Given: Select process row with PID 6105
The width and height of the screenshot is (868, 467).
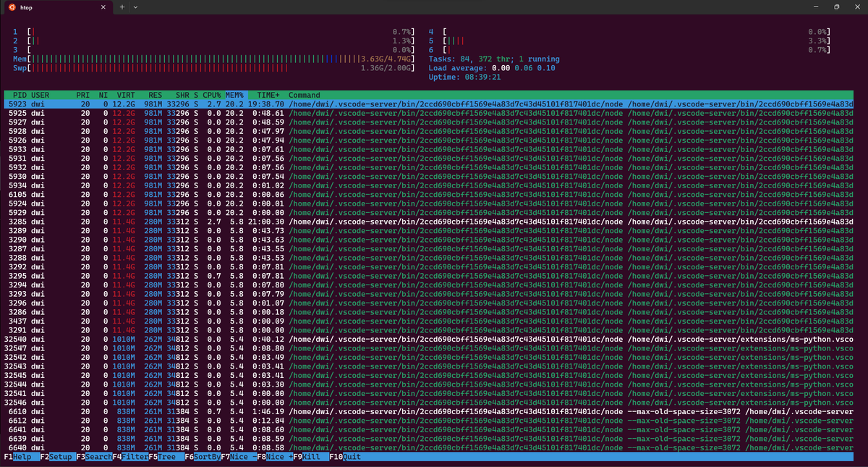Looking at the screenshot, I should point(428,194).
